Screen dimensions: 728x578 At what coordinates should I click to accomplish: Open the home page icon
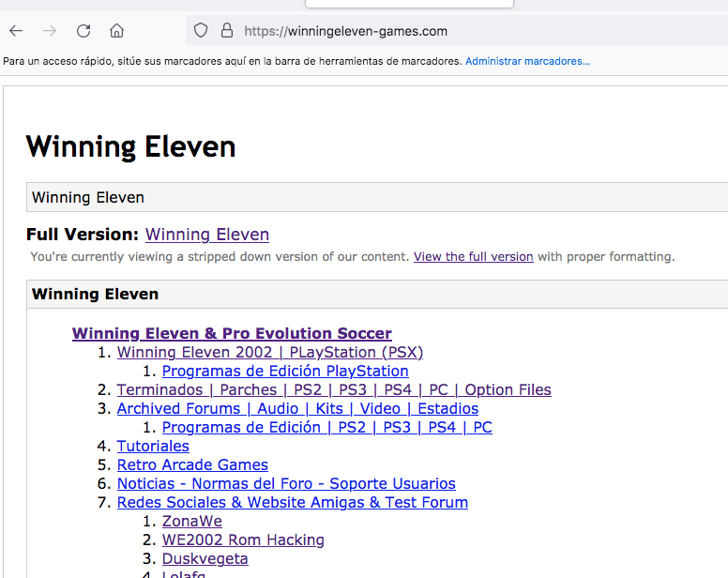tap(116, 31)
